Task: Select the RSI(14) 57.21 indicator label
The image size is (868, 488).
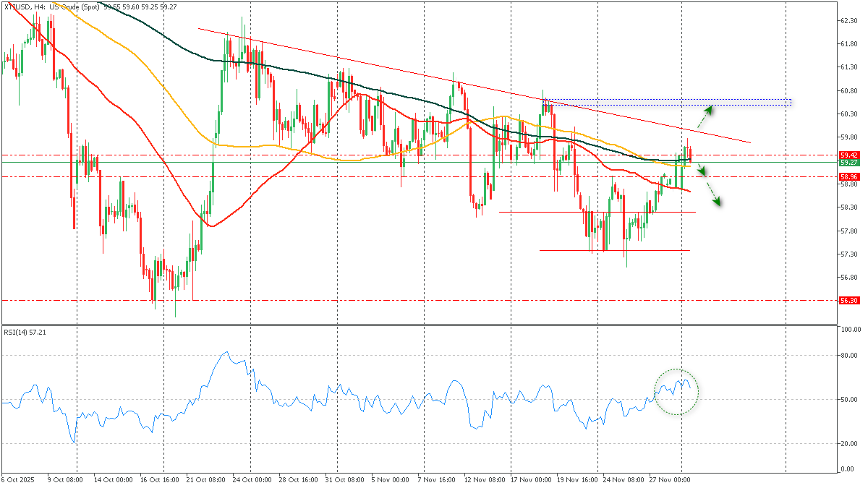Action: 25,333
